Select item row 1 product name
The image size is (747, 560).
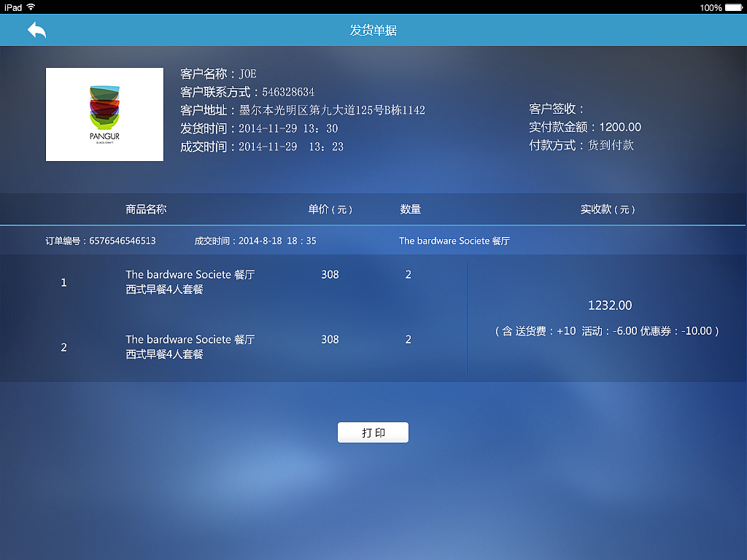click(x=190, y=282)
